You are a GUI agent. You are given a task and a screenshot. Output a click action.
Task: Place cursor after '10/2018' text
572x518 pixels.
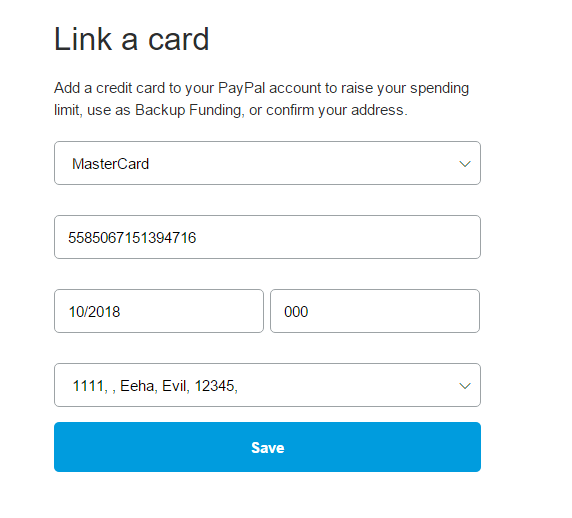[121, 312]
